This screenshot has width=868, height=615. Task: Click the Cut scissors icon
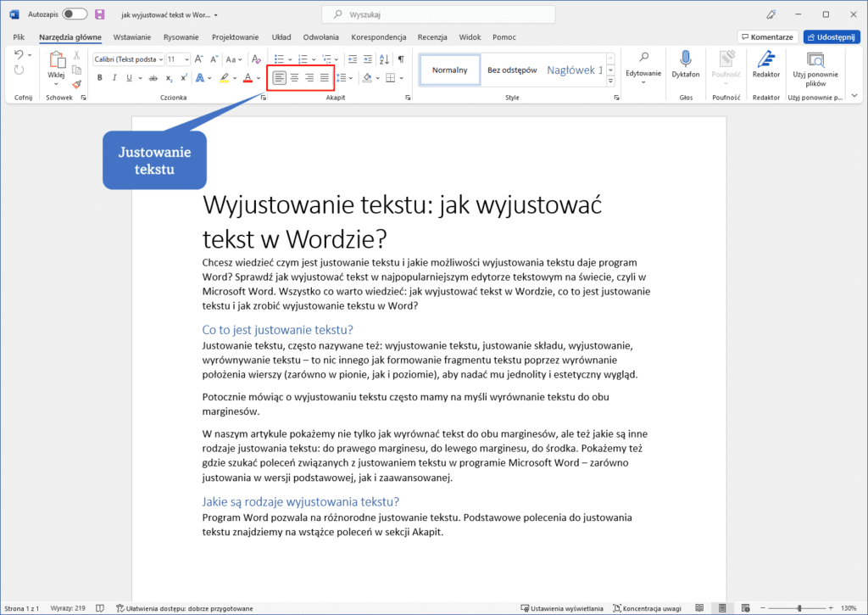pyautogui.click(x=76, y=55)
